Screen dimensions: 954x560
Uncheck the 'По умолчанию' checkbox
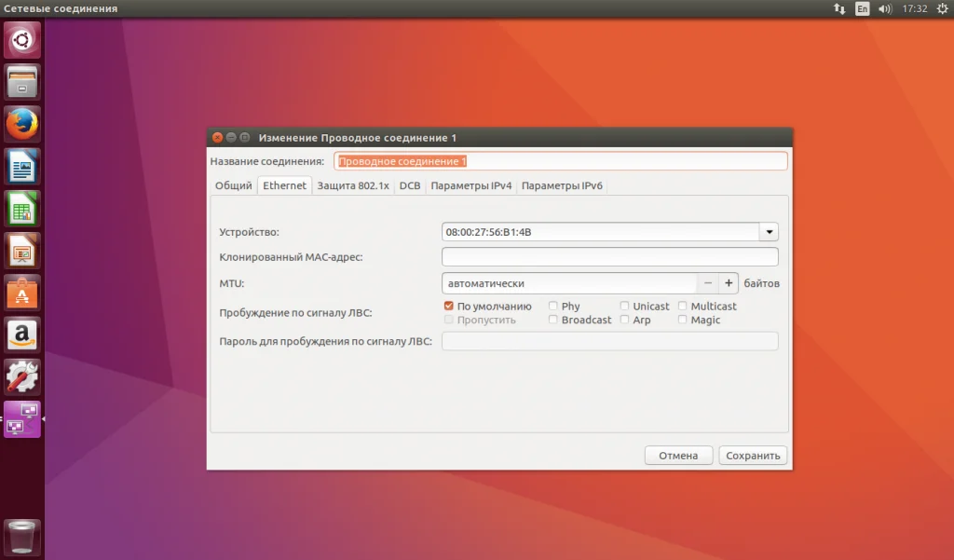click(x=449, y=306)
